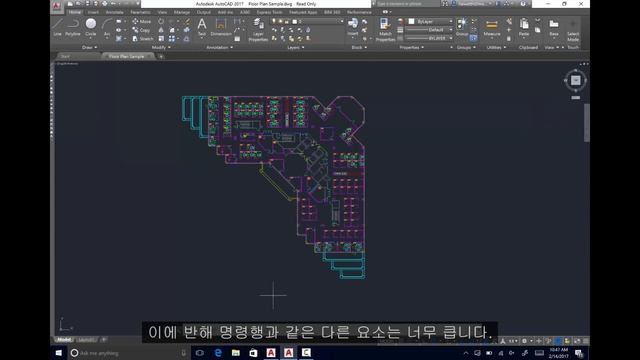Image resolution: width=640 pixels, height=360 pixels.
Task: Select the Text annotation tool
Action: point(202,27)
